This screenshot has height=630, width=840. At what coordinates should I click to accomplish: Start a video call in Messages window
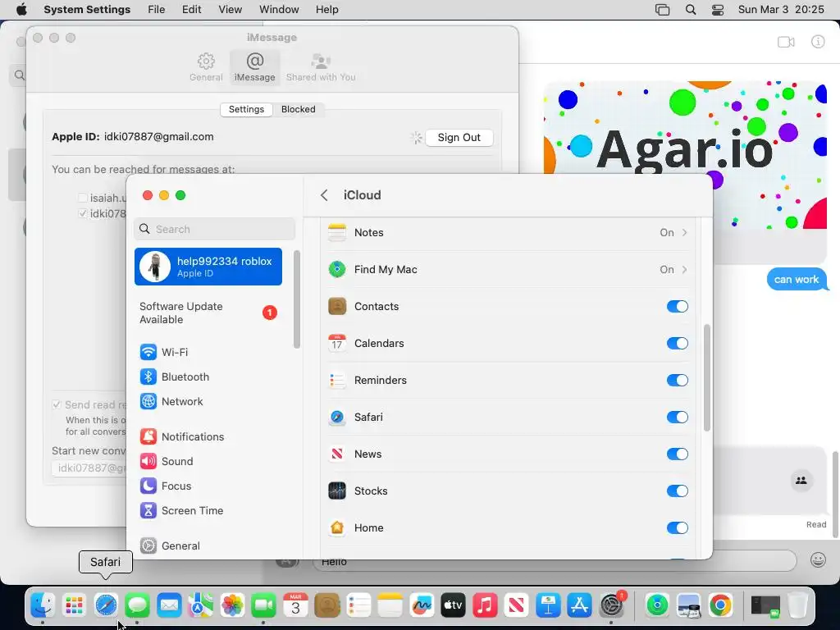[786, 42]
